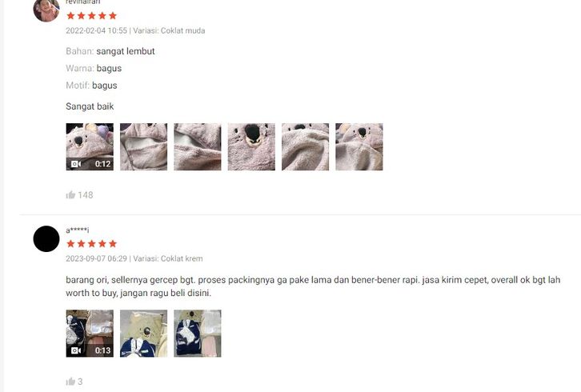581x392 pixels.
Task: View the cream bear pajama photo
Action: (144, 334)
